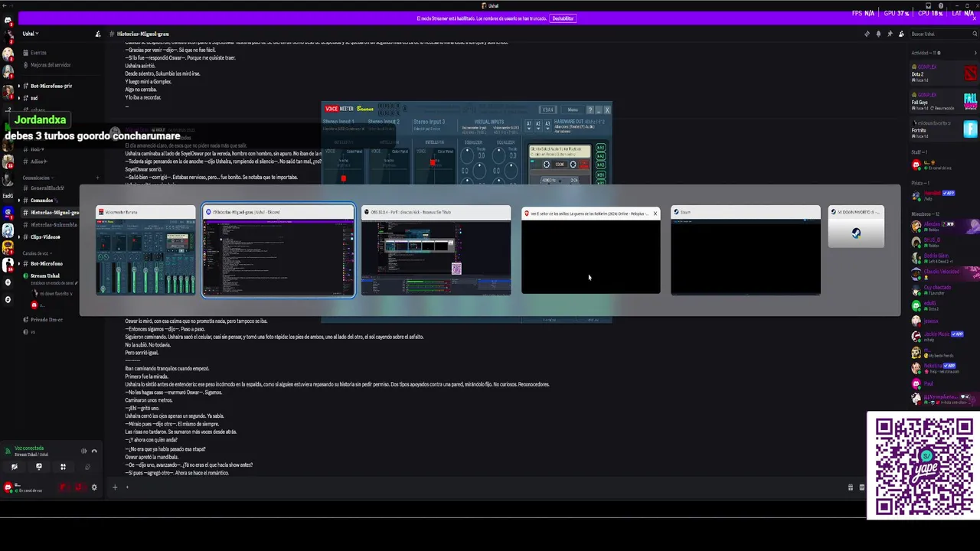
Task: Open the ssd channel
Action: [34, 98]
